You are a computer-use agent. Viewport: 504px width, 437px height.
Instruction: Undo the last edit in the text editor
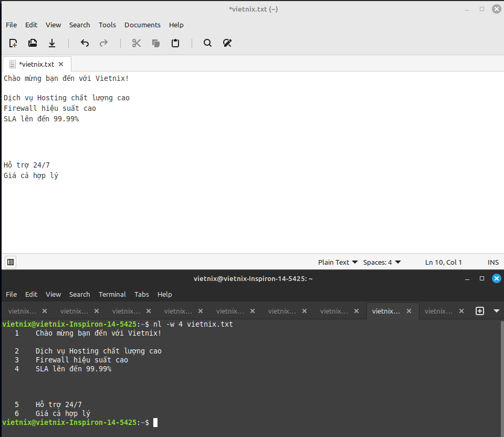point(85,43)
